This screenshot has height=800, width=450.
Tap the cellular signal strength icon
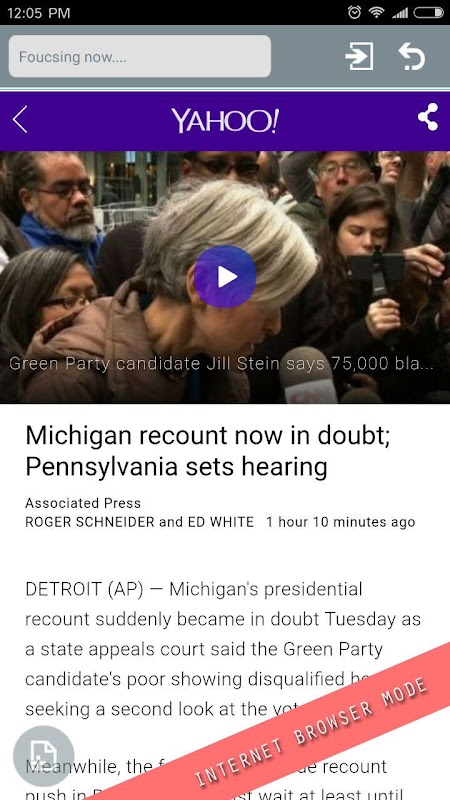point(399,12)
